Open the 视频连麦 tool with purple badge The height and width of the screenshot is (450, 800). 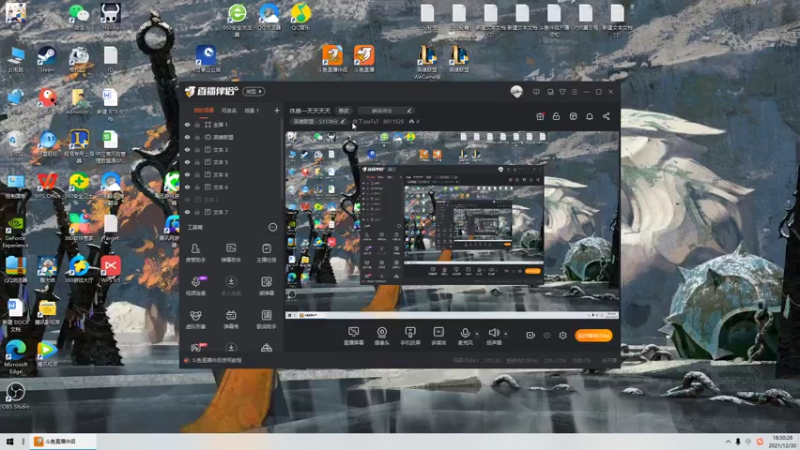pos(195,286)
